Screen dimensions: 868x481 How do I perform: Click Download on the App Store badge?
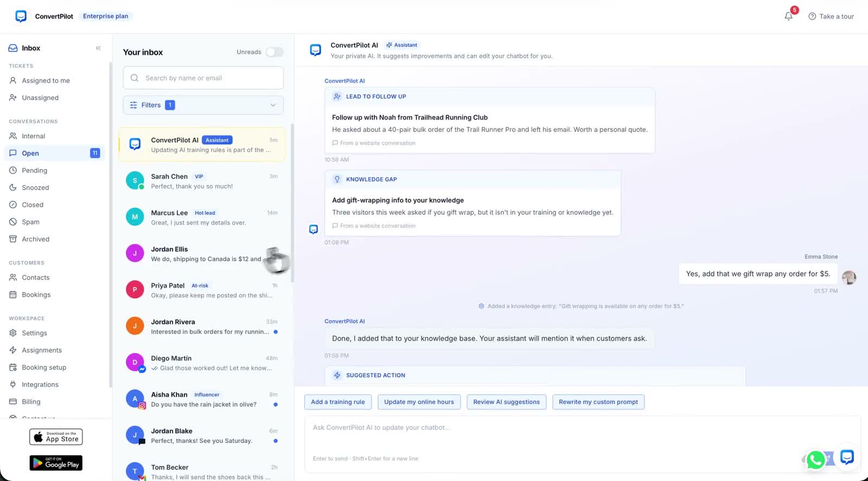[x=56, y=437]
